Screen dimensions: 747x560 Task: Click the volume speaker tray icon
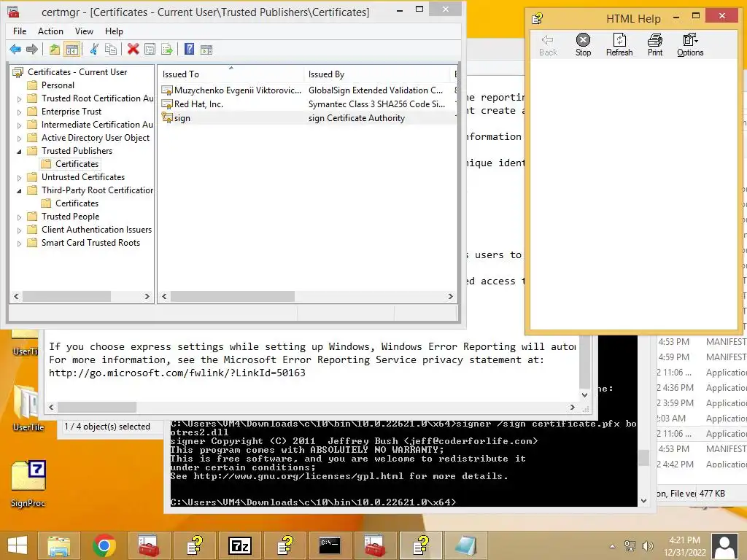pyautogui.click(x=647, y=545)
